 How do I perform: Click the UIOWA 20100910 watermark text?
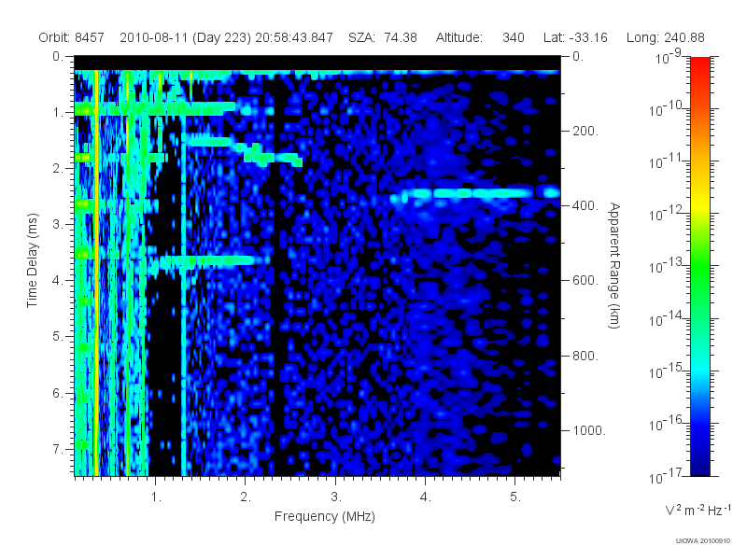click(x=703, y=541)
